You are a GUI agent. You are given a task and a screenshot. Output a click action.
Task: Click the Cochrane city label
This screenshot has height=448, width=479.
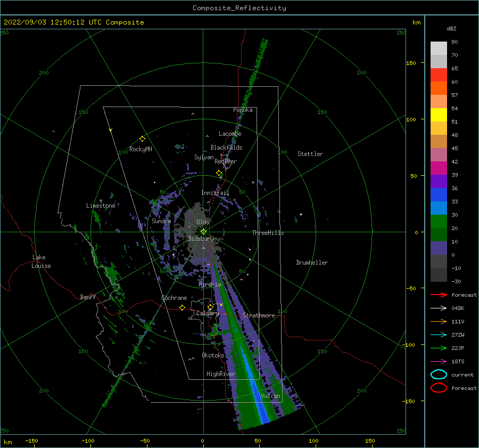tap(174, 298)
